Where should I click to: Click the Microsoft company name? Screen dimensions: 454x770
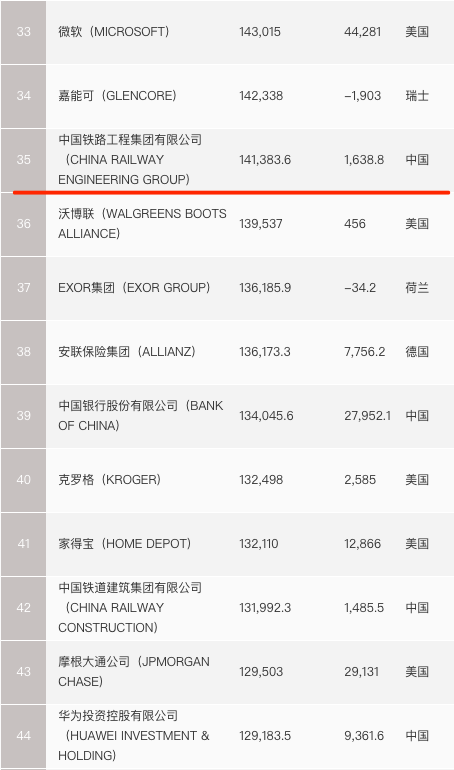click(x=114, y=32)
